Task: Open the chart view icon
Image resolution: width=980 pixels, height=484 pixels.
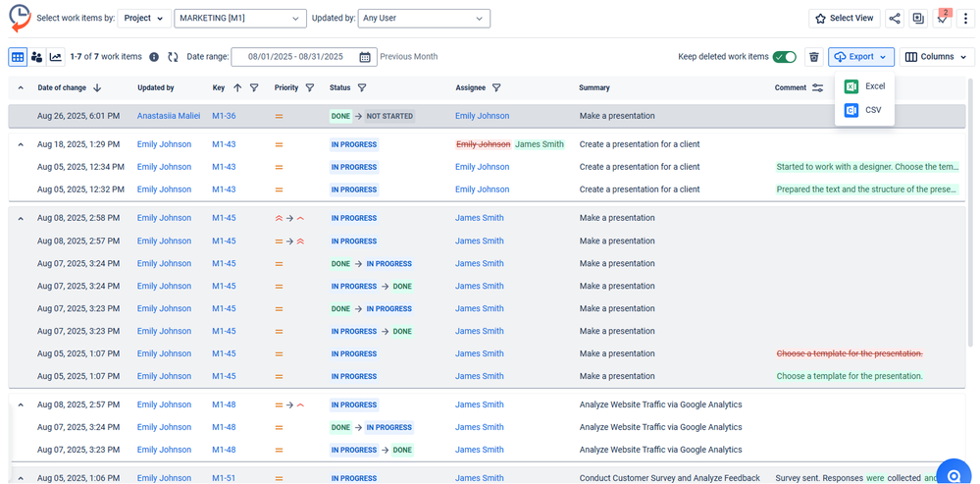Action: 56,57
